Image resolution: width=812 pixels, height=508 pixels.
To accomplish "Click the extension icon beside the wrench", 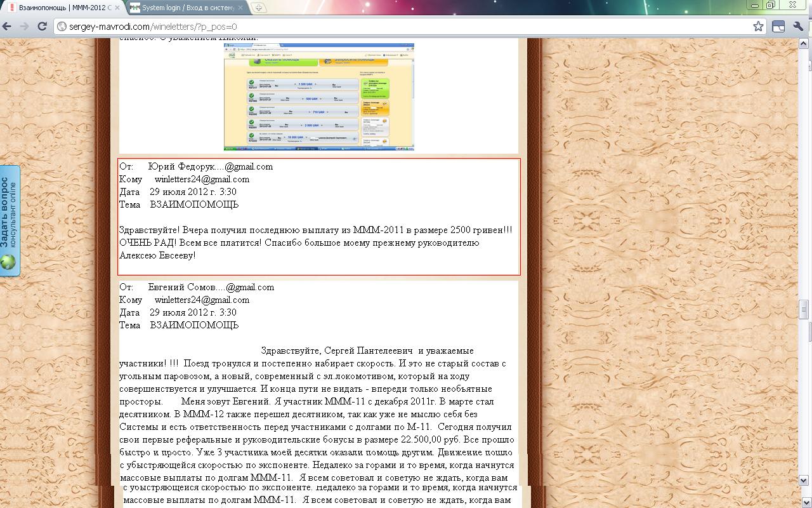I will click(x=778, y=26).
